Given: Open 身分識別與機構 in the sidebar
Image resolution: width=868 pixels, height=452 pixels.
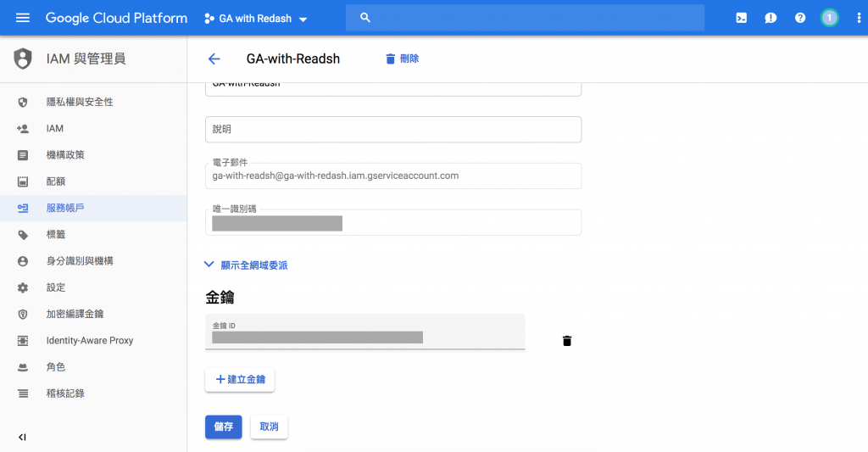Looking at the screenshot, I should 93,261.
